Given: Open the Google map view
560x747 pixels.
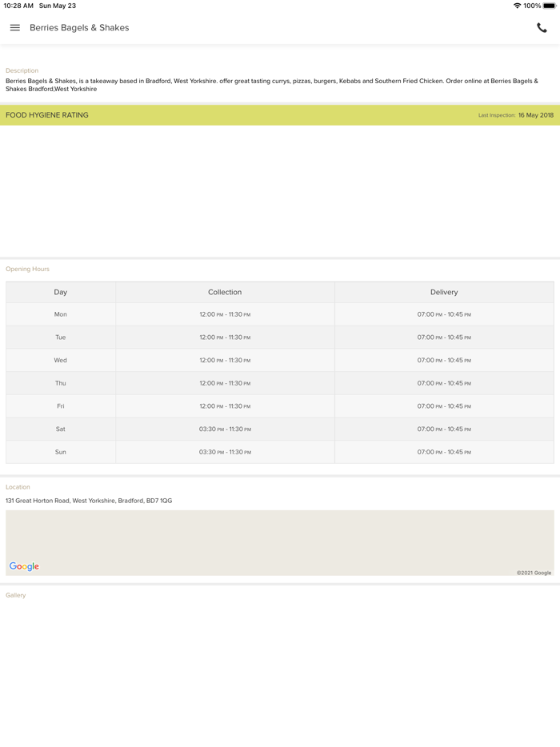Looking at the screenshot, I should click(x=280, y=542).
